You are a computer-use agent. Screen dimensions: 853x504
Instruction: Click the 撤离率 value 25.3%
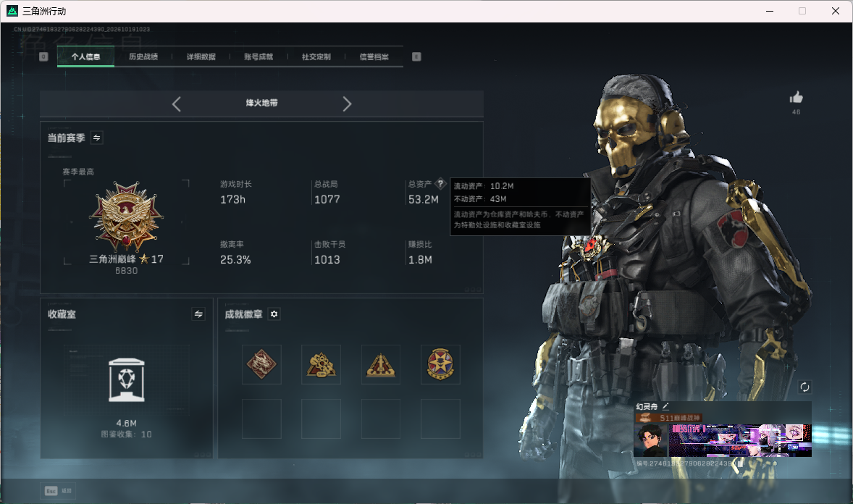235,260
